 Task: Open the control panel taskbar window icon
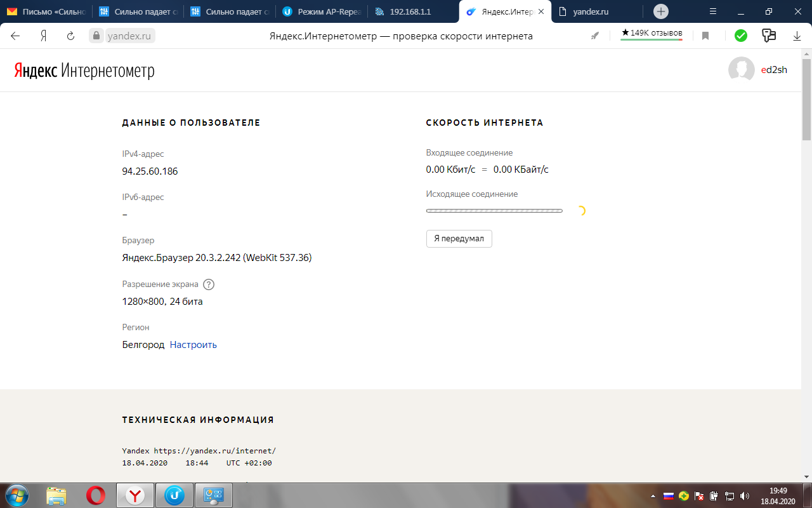(214, 495)
